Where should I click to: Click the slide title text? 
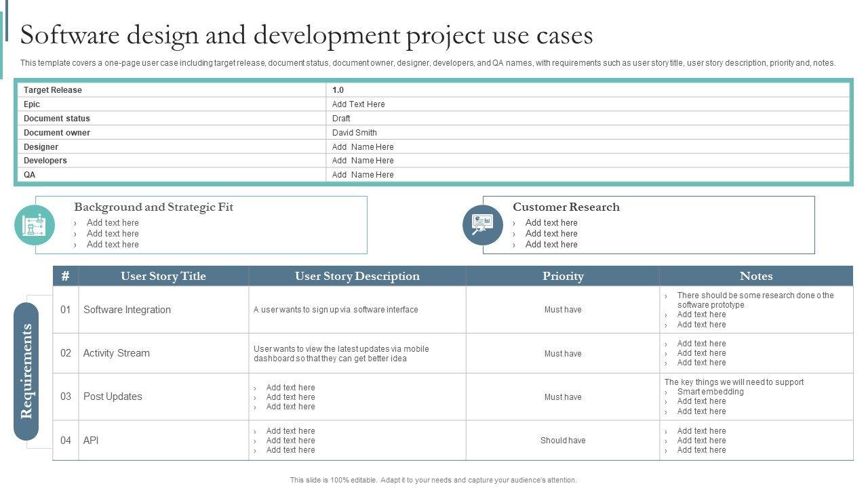point(307,35)
